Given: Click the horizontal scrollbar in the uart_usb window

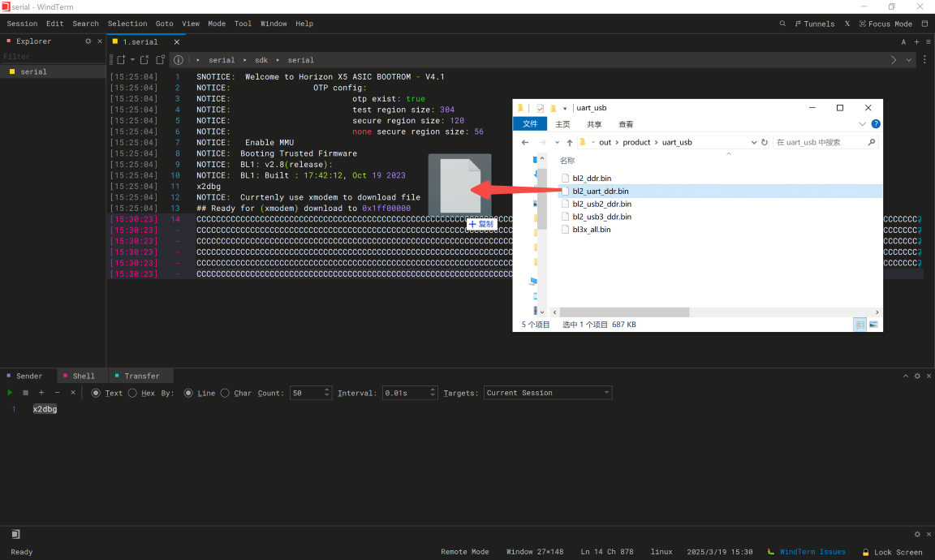Looking at the screenshot, I should coord(624,312).
